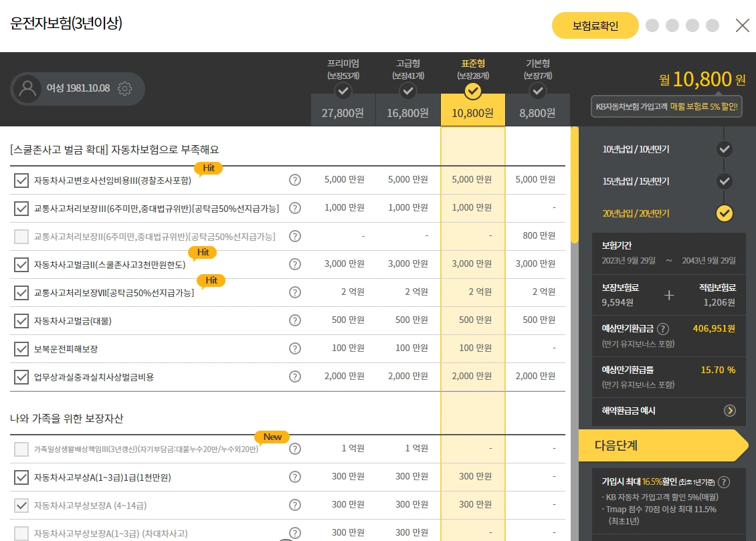Click the 보험료확인 button

tap(595, 25)
